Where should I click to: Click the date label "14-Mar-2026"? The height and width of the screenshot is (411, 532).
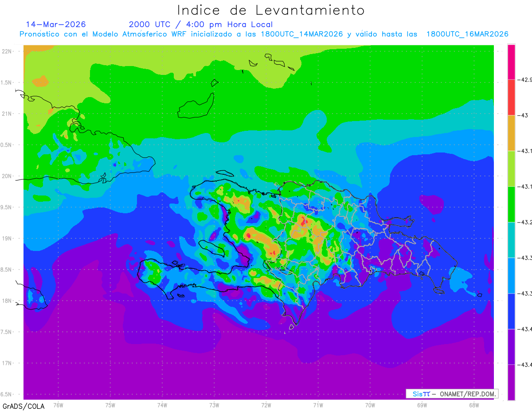coord(56,24)
